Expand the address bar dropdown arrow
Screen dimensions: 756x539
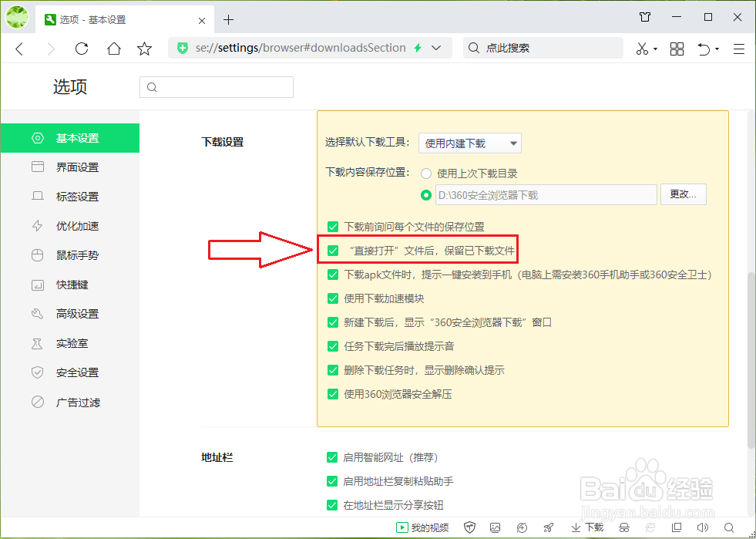tap(436, 48)
